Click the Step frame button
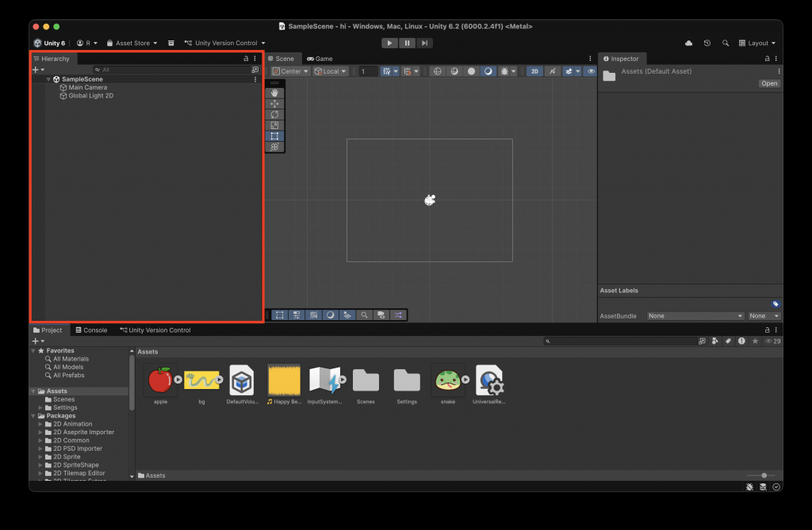Viewport: 812px width, 530px height. point(424,43)
